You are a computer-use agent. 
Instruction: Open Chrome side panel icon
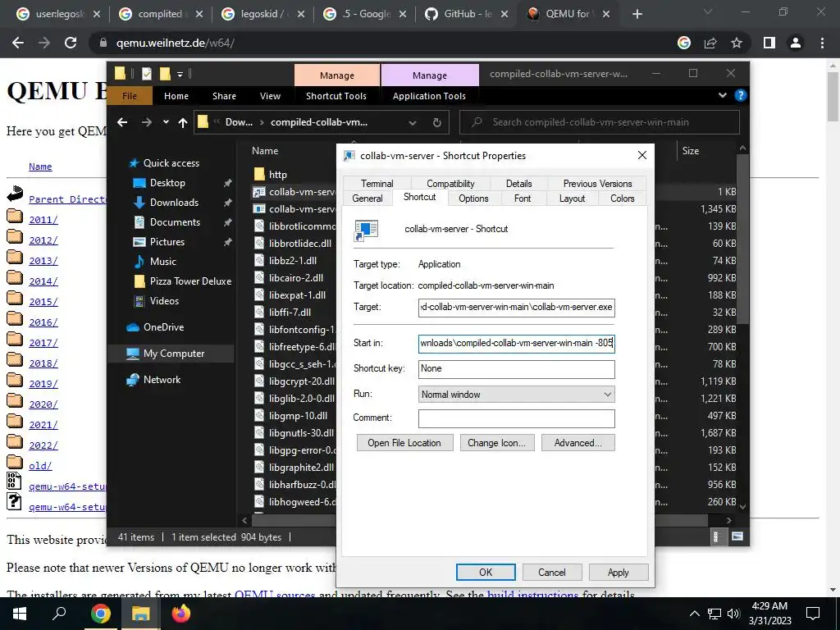coord(769,43)
